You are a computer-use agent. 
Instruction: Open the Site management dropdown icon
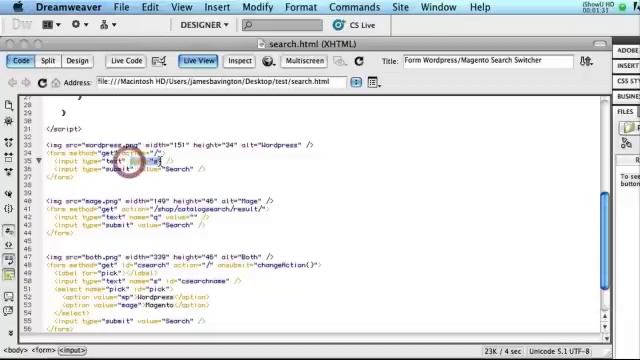[108, 25]
